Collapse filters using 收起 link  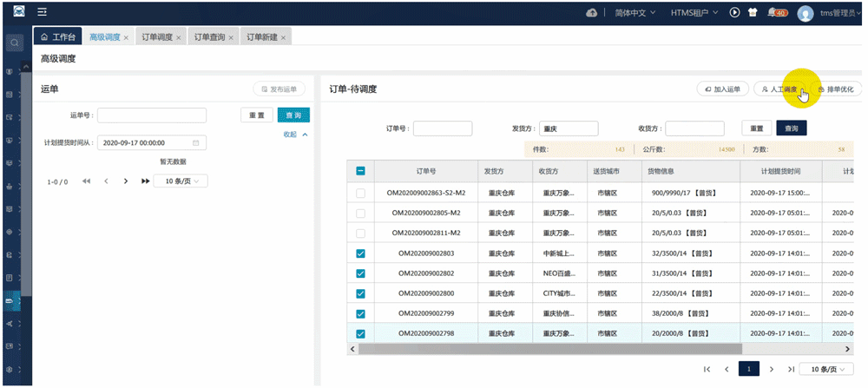pyautogui.click(x=295, y=135)
